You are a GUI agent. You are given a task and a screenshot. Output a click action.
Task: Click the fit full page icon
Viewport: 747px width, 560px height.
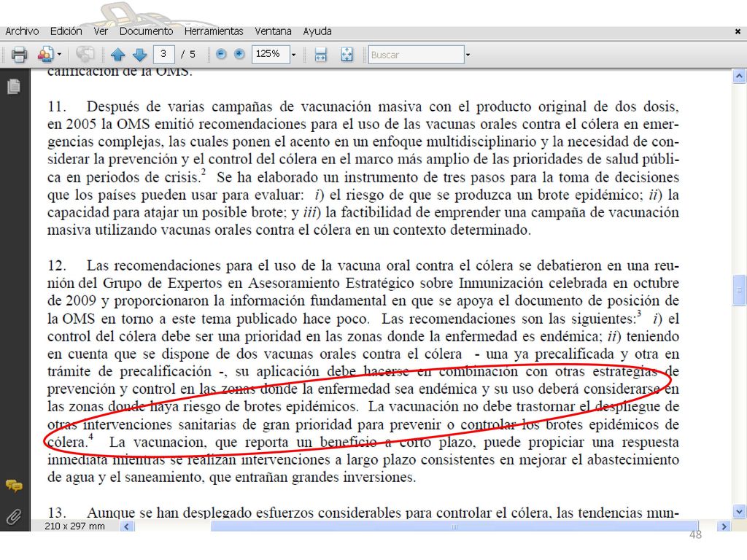pos(347,55)
